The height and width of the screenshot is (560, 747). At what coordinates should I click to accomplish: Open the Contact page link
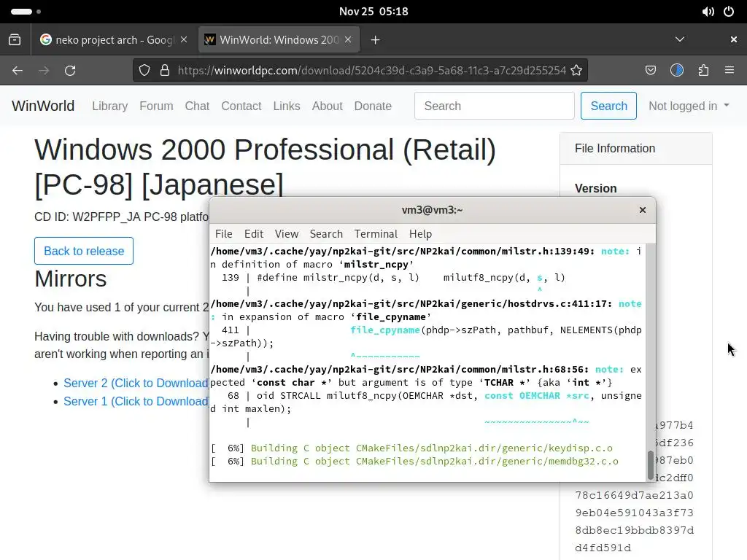coord(241,106)
